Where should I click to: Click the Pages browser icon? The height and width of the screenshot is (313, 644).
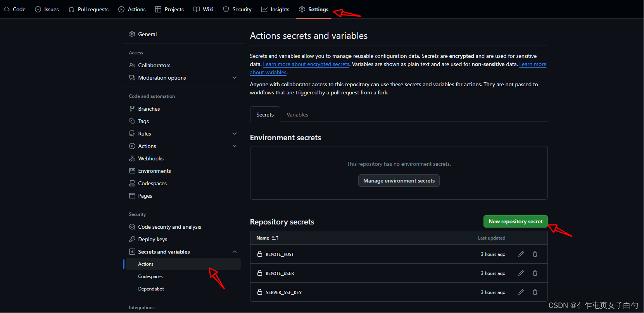(132, 196)
